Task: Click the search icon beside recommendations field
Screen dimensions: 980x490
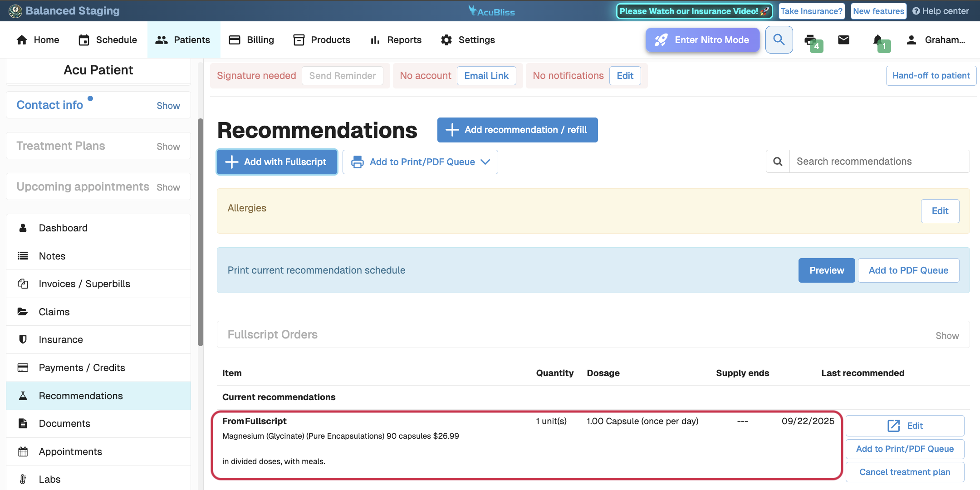Action: click(778, 162)
